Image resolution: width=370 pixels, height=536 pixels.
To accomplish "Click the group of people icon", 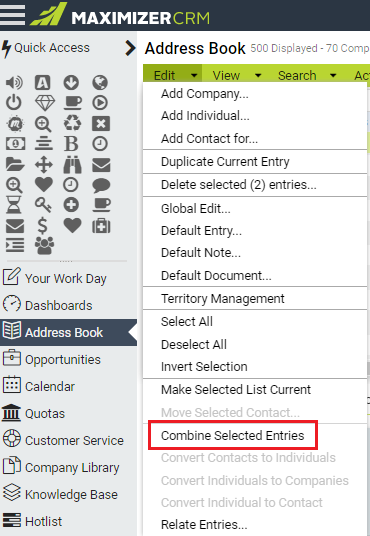I will coord(44,245).
